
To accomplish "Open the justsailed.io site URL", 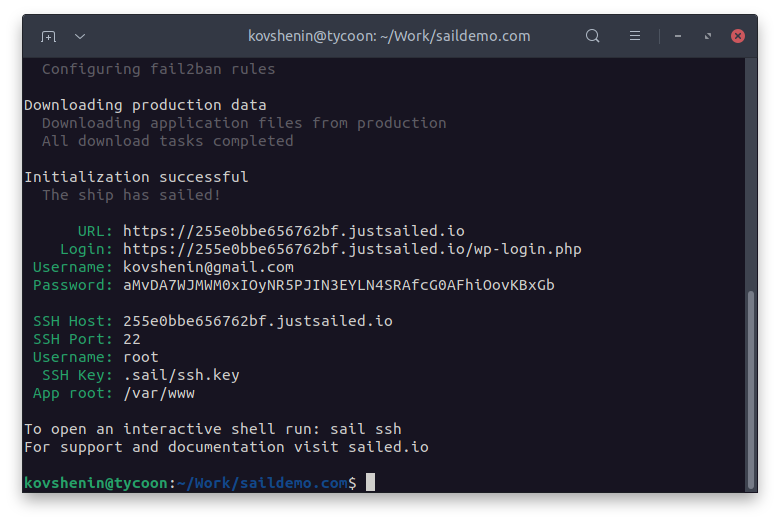I will pyautogui.click(x=293, y=231).
